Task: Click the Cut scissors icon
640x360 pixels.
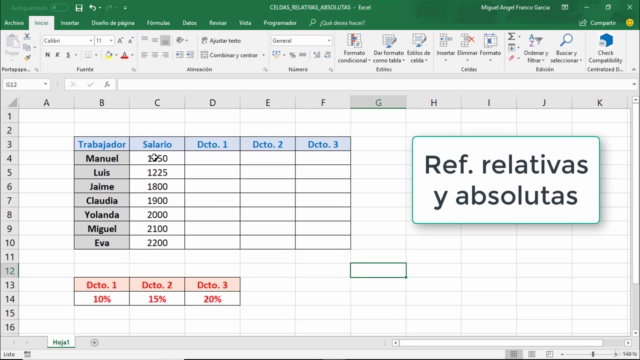Action: coord(27,36)
